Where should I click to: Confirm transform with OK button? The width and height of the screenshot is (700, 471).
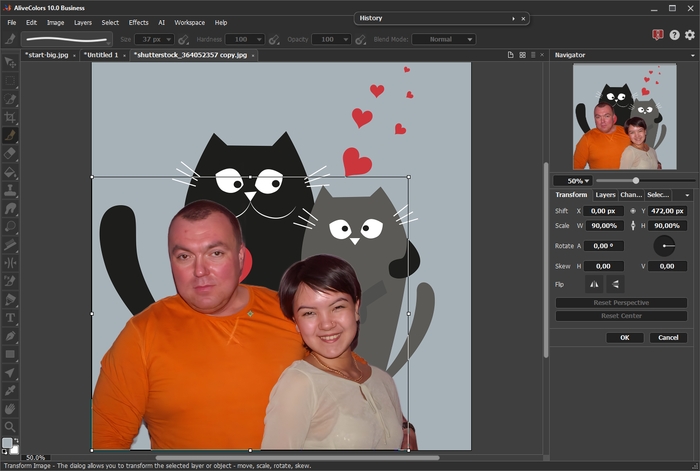click(625, 338)
